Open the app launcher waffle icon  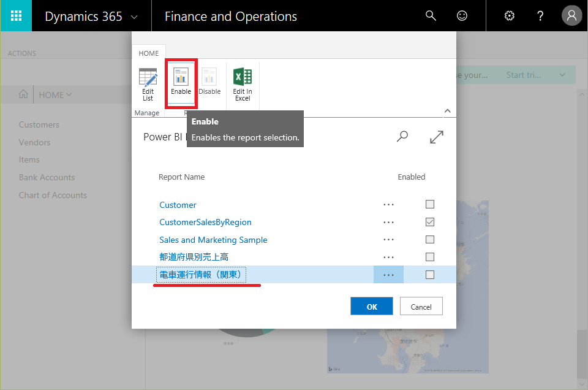point(16,16)
